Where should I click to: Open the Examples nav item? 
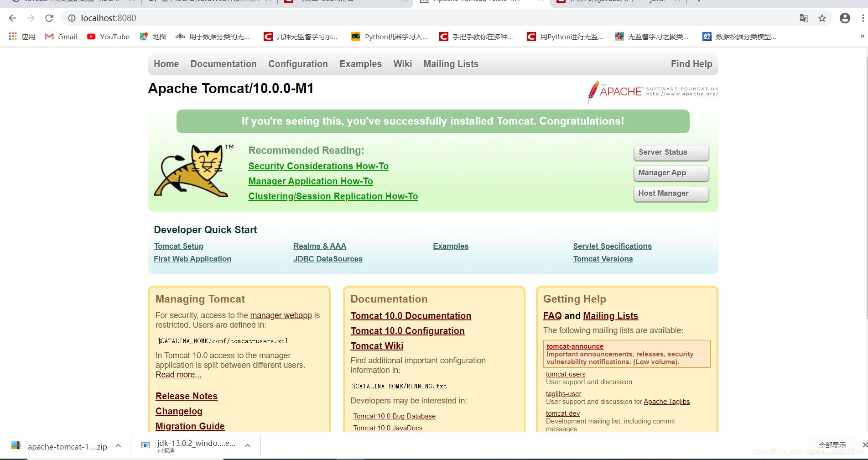tap(360, 64)
